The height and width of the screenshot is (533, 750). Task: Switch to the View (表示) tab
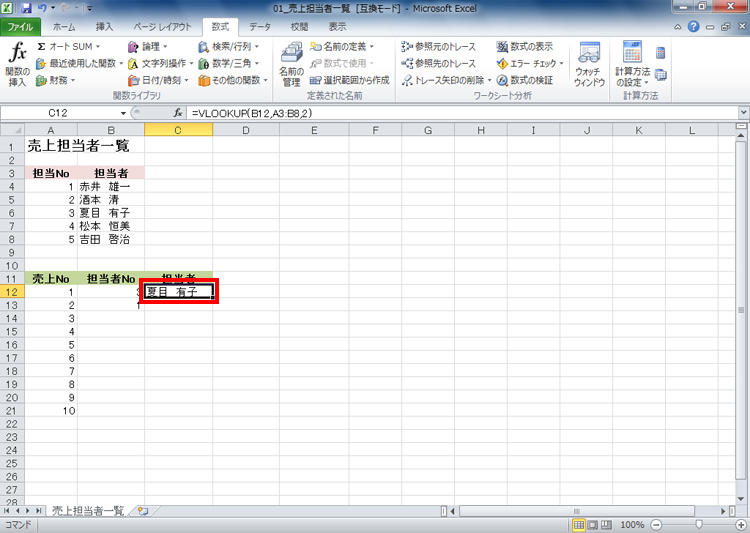point(338,27)
